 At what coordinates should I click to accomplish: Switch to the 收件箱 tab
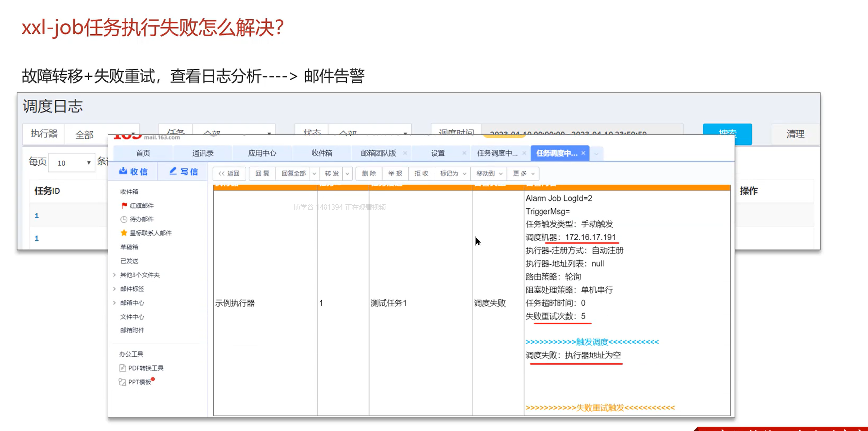tap(322, 153)
